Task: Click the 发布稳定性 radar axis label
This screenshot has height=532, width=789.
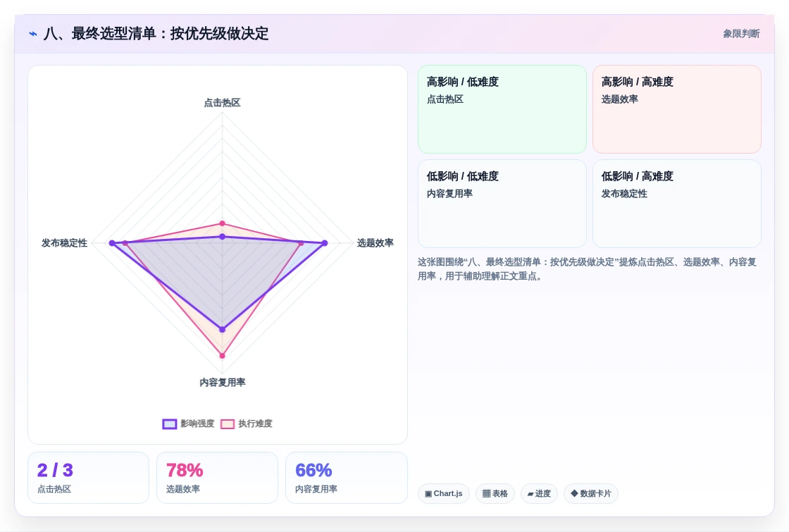Action: tap(64, 243)
